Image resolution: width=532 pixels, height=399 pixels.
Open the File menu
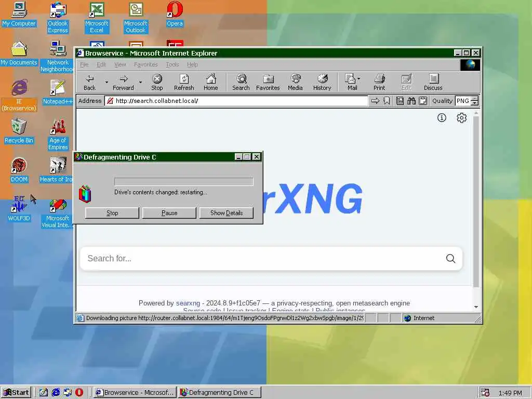coord(84,64)
